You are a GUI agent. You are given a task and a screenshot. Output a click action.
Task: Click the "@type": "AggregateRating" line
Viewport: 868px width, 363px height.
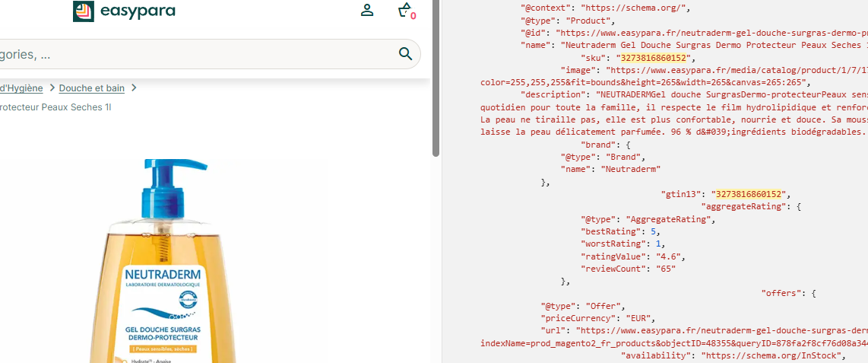648,219
